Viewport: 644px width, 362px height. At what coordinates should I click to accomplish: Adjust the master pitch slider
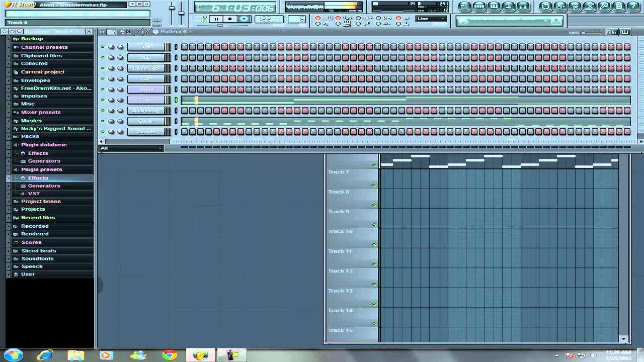pyautogui.click(x=181, y=13)
